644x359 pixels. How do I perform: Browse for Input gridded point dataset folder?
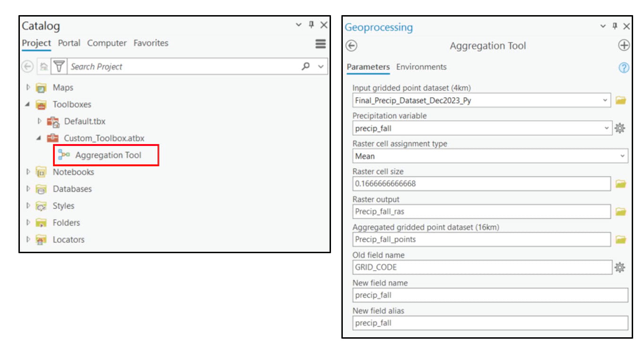click(x=620, y=100)
